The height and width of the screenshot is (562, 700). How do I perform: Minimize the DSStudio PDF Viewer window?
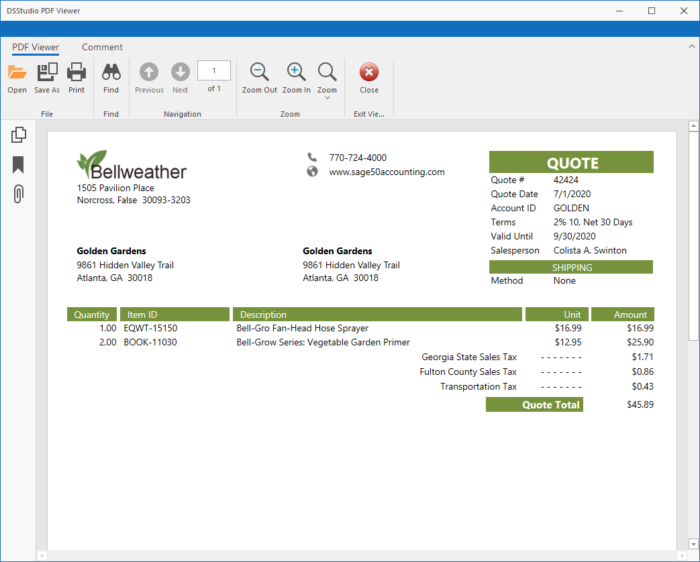619,11
